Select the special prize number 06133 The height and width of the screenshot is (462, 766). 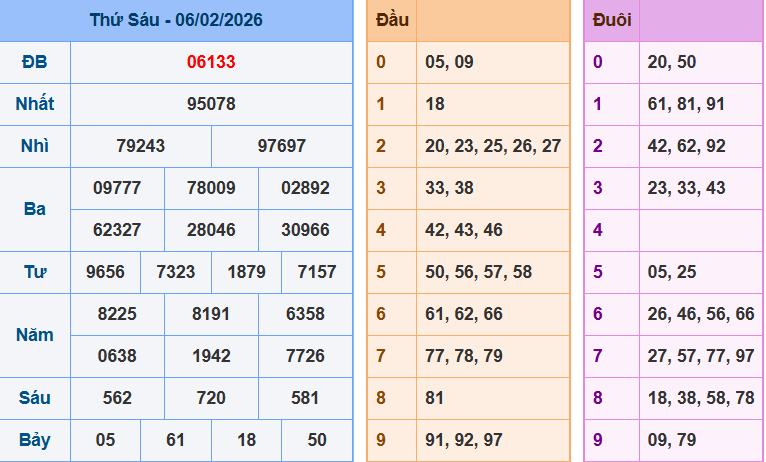[x=211, y=62]
